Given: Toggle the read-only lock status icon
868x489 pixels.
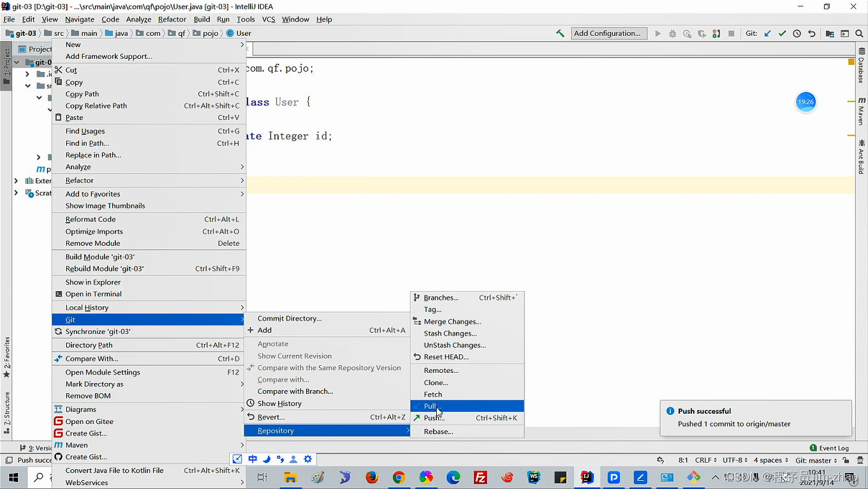Looking at the screenshot, I should (846, 460).
